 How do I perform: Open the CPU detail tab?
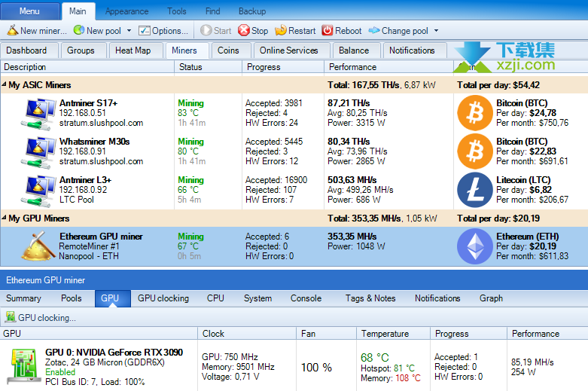pos(215,298)
